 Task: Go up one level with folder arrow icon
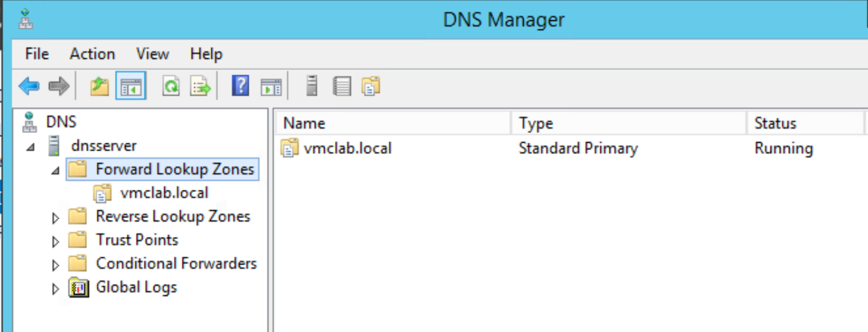pyautogui.click(x=100, y=86)
